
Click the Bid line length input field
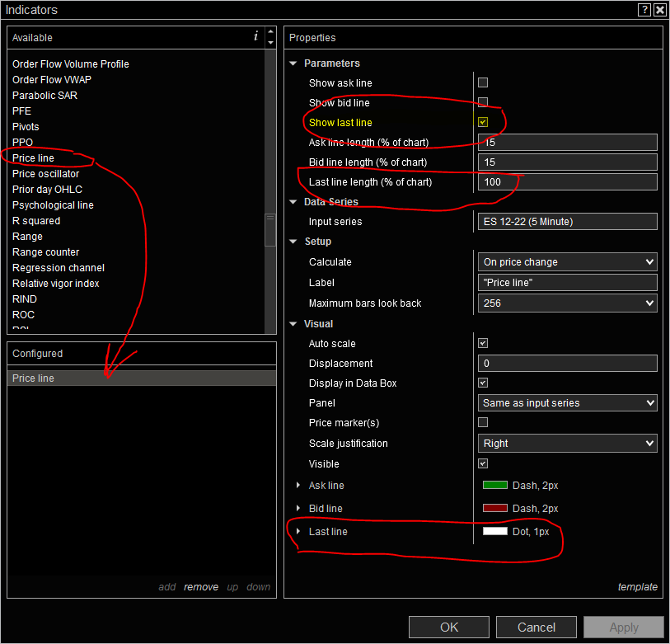pos(568,162)
